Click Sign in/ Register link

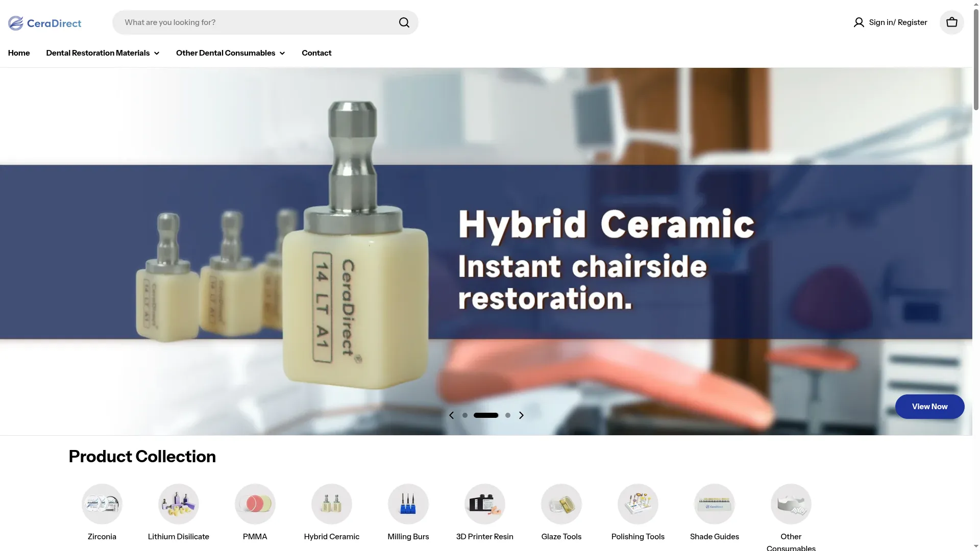[x=898, y=22]
